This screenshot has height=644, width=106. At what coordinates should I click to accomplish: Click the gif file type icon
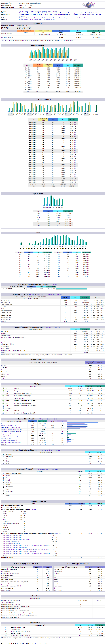click(x=3, y=388)
